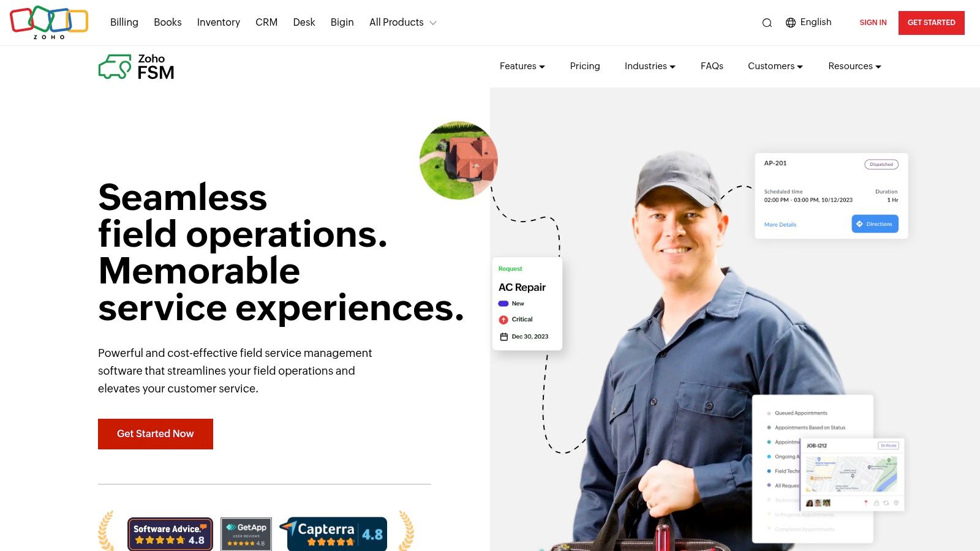Click the house aerial thumbnail image
Screen dimensions: 980x551
(459, 160)
